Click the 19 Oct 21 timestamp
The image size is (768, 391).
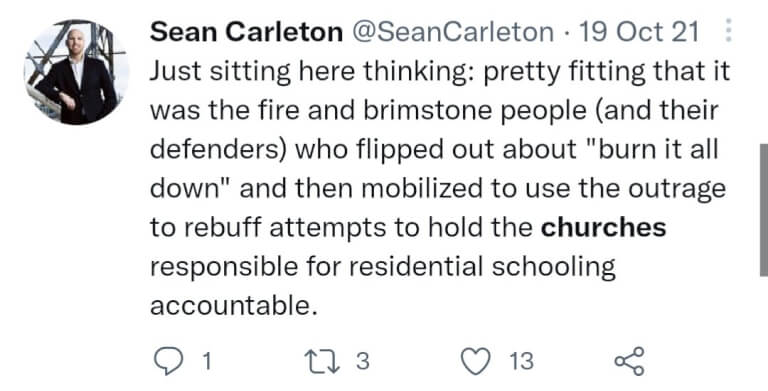click(x=639, y=32)
